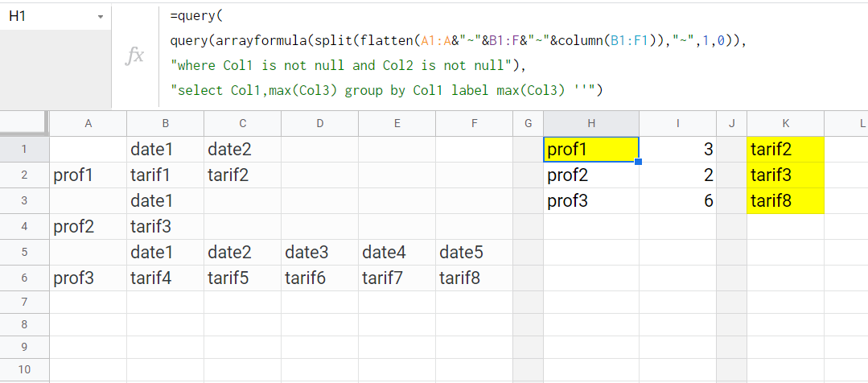Screen dimensions: 868x383
Task: Click cell B1 containing date1
Action: (x=165, y=150)
